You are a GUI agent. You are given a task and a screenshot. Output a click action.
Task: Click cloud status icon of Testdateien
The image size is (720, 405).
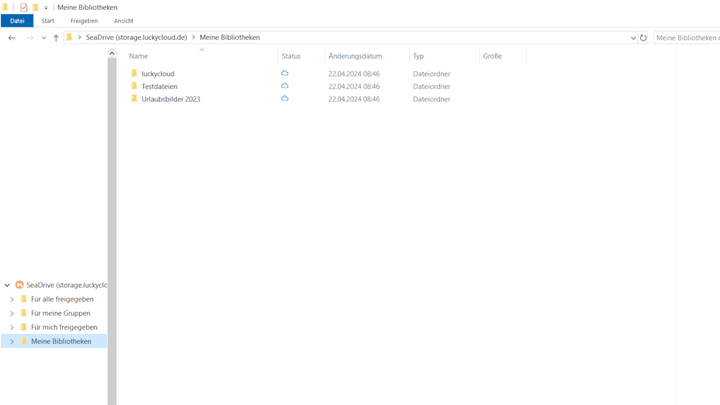285,86
